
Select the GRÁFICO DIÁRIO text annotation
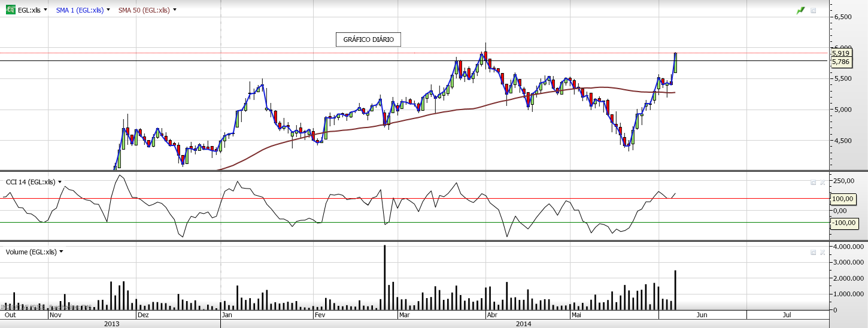tap(368, 40)
